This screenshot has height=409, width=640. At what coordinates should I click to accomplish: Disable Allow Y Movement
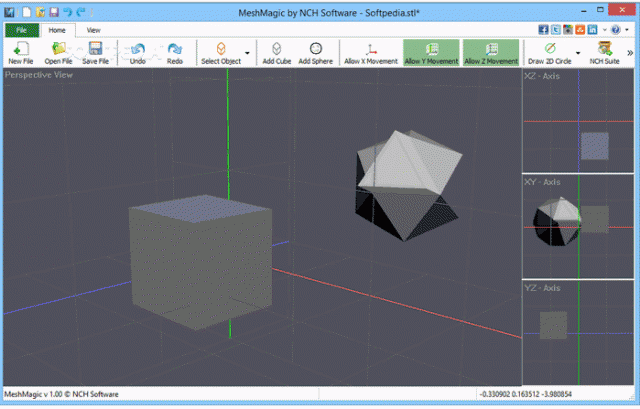pyautogui.click(x=430, y=52)
